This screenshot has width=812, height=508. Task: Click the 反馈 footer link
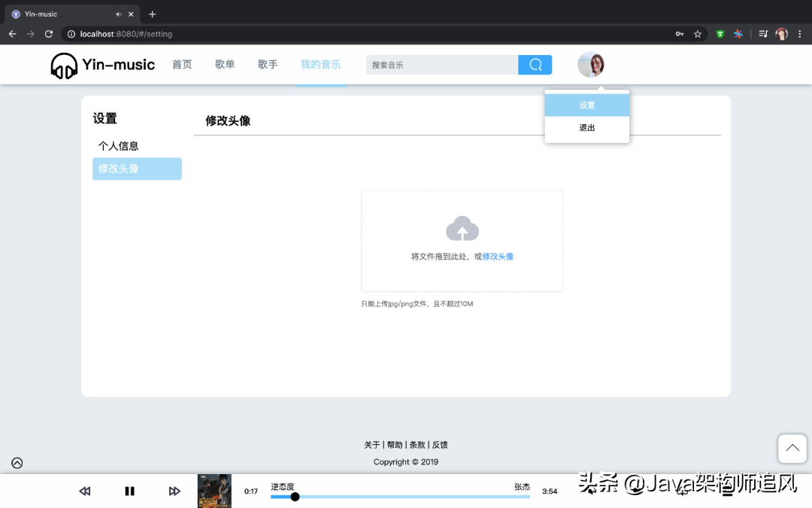pyautogui.click(x=440, y=445)
